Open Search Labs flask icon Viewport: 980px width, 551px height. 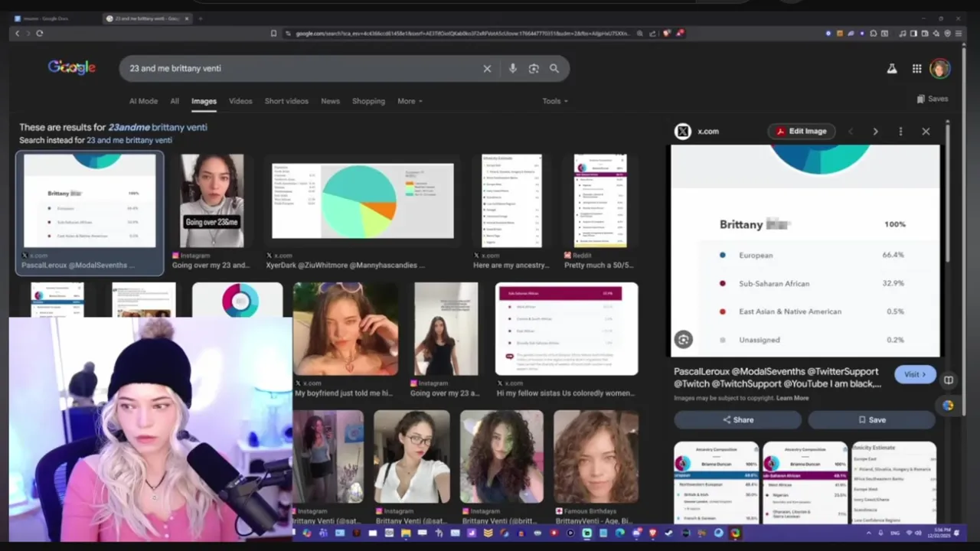coord(892,68)
